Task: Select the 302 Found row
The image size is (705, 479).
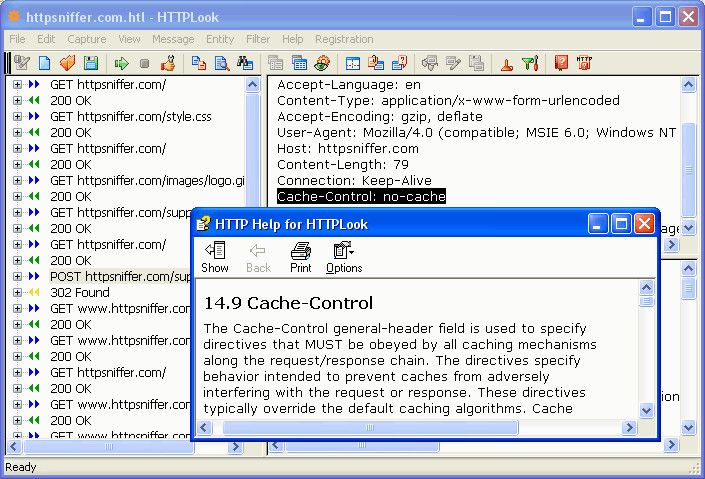Action: tap(80, 292)
